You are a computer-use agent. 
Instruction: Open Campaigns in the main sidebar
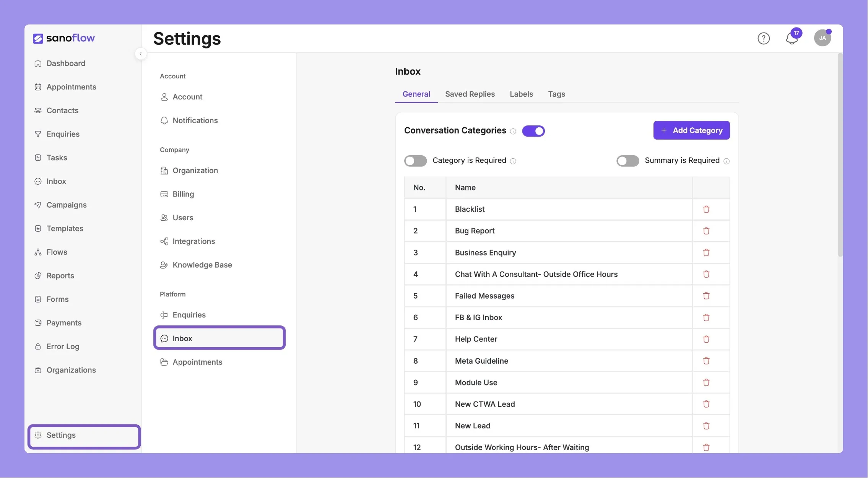60,205
